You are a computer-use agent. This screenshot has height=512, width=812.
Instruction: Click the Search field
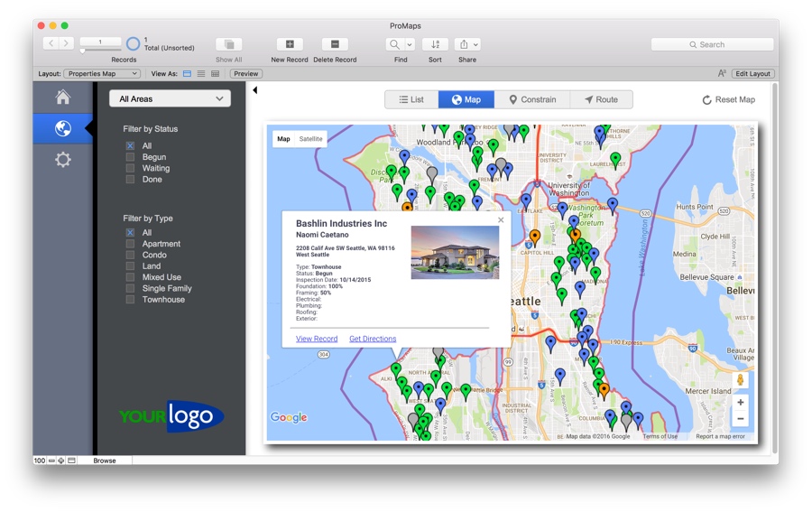(x=712, y=44)
